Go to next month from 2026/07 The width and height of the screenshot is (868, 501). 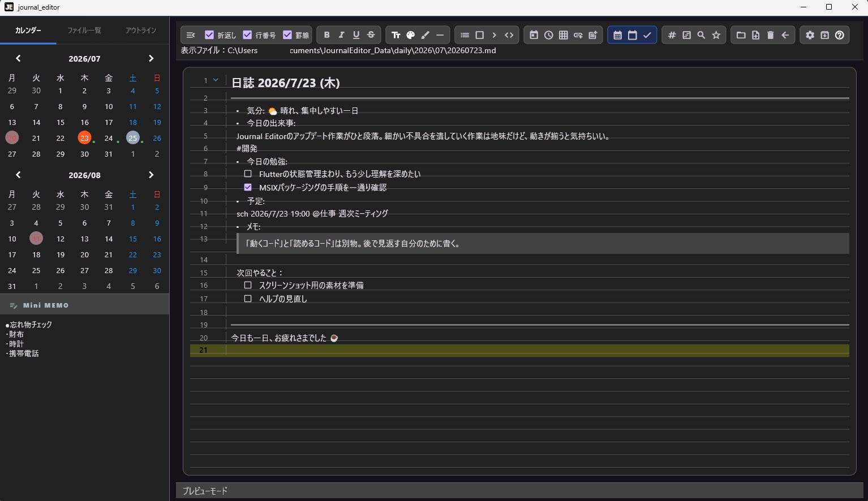tap(151, 58)
